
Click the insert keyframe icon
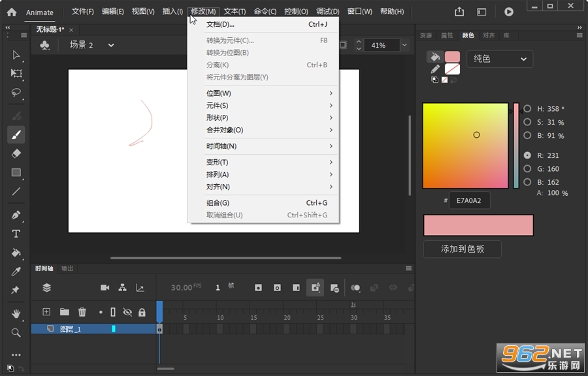click(258, 288)
